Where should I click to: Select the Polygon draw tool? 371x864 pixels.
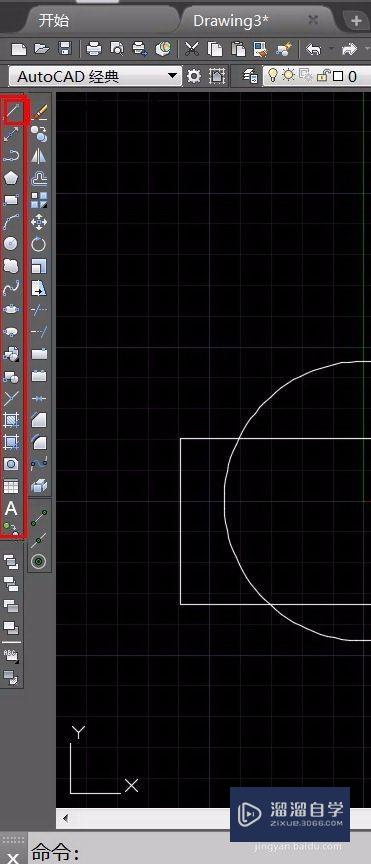click(x=11, y=178)
